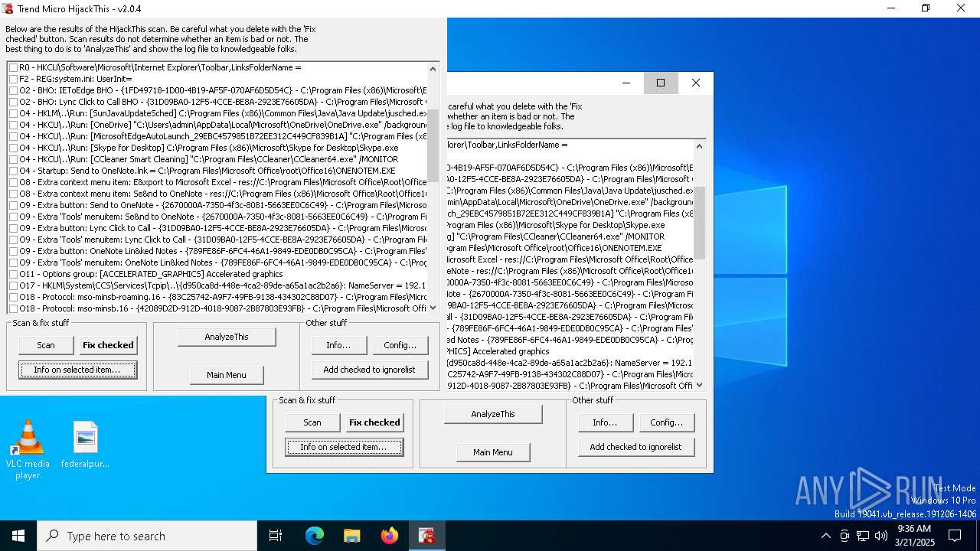Open Config... in main HijackThis window
Screen dimensions: 980x551
tap(400, 345)
